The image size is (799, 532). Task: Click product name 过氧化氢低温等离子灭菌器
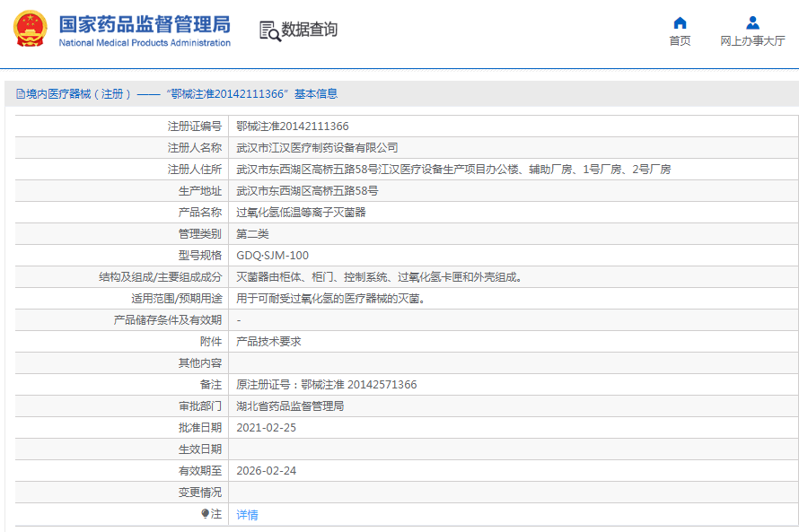pos(301,213)
